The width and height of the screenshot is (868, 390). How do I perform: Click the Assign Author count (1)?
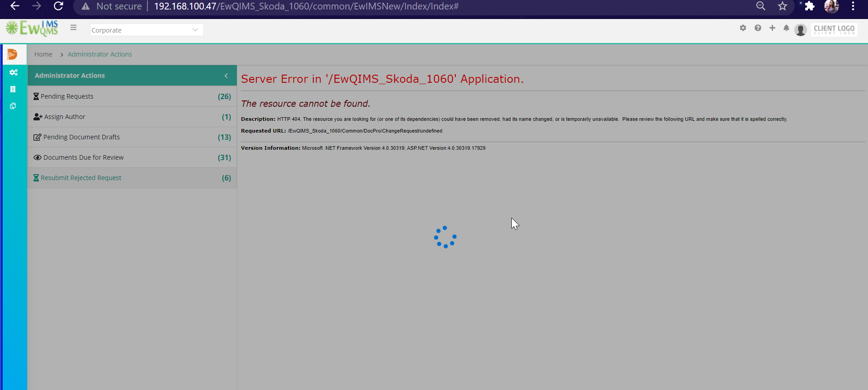click(226, 117)
